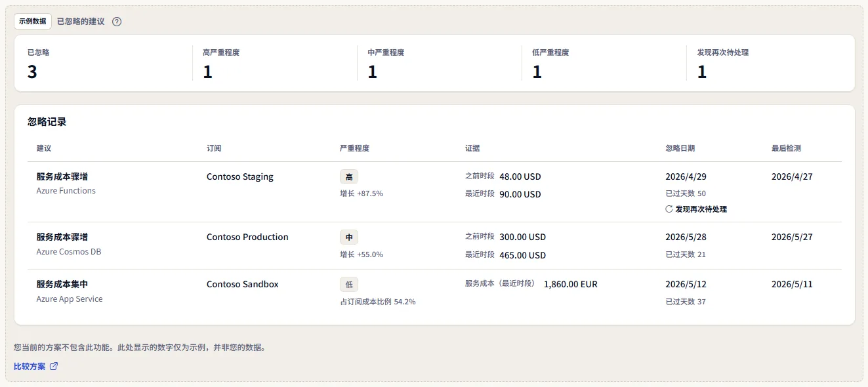The image size is (868, 387).
Task: Click the 忽略记录 section heading
Action: pyautogui.click(x=47, y=122)
